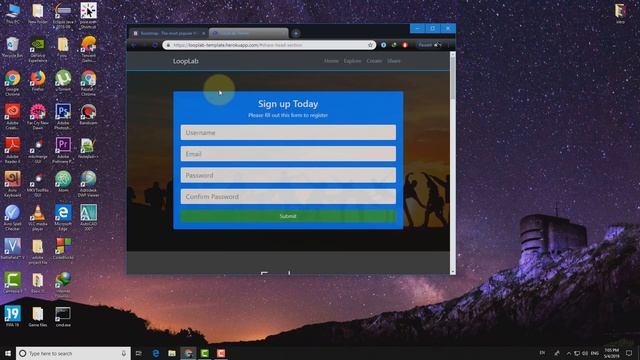Open the Bandicam desktop shortcut
The width and height of the screenshot is (640, 360).
click(x=89, y=114)
